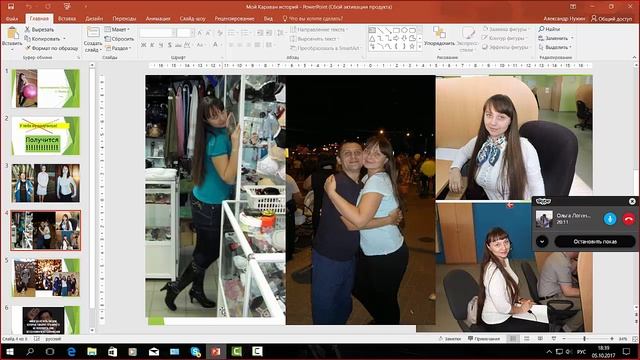Hang up the Skype call
The width and height of the screenshot is (640, 360).
pyautogui.click(x=629, y=219)
